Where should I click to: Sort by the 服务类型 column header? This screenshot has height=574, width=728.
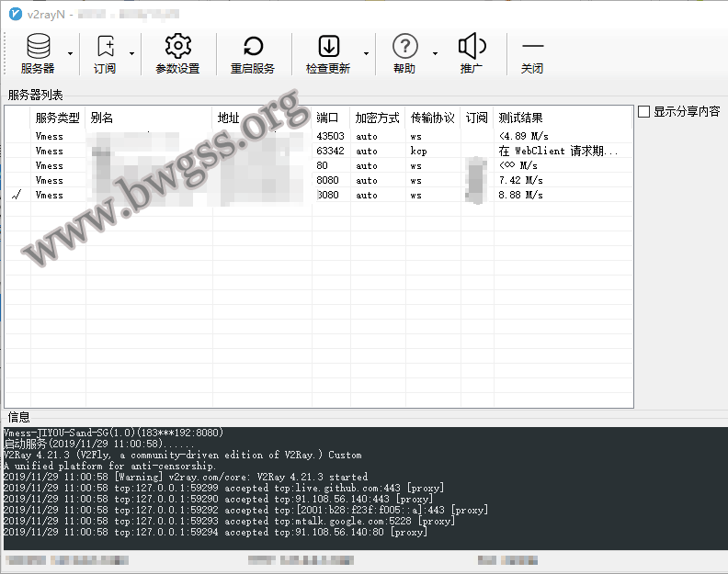click(58, 118)
